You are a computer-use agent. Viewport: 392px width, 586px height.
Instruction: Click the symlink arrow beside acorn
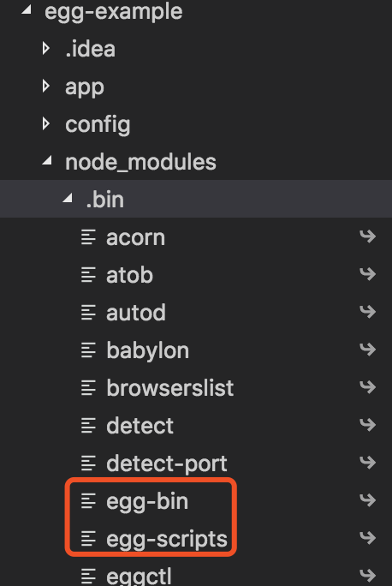point(367,236)
